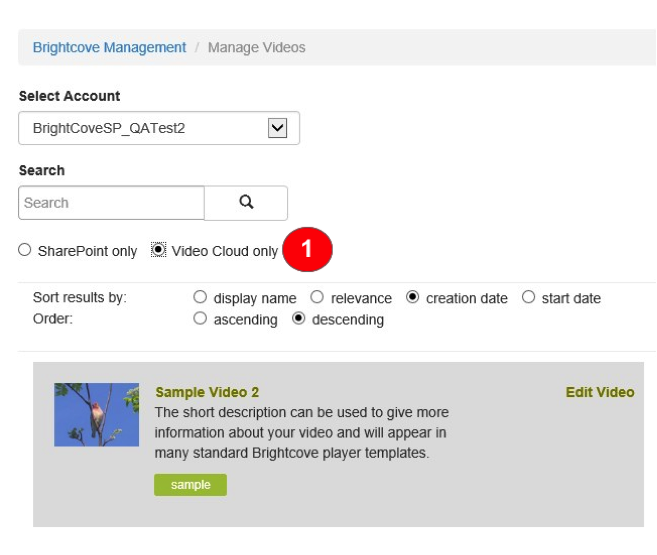The image size is (657, 555).
Task: Sort results by start date
Action: point(528,298)
